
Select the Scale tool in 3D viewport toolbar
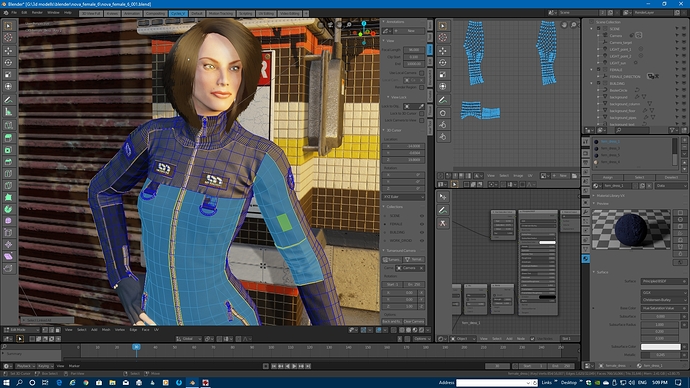(x=8, y=75)
